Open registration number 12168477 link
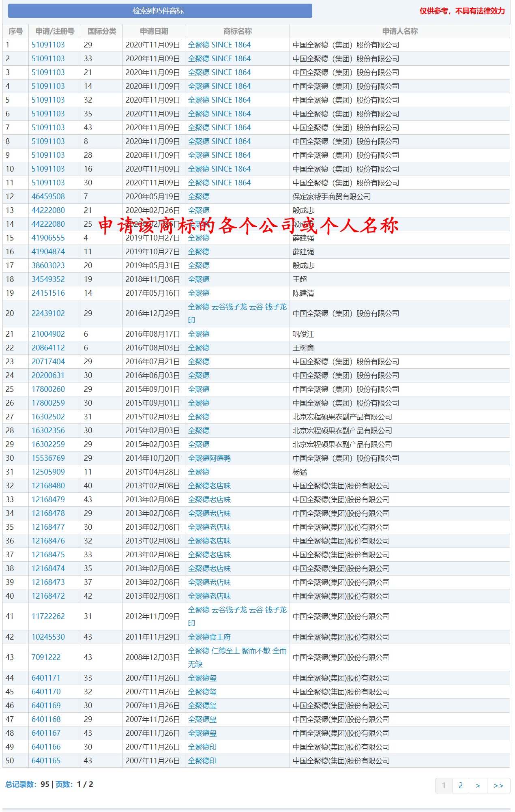 [x=48, y=527]
